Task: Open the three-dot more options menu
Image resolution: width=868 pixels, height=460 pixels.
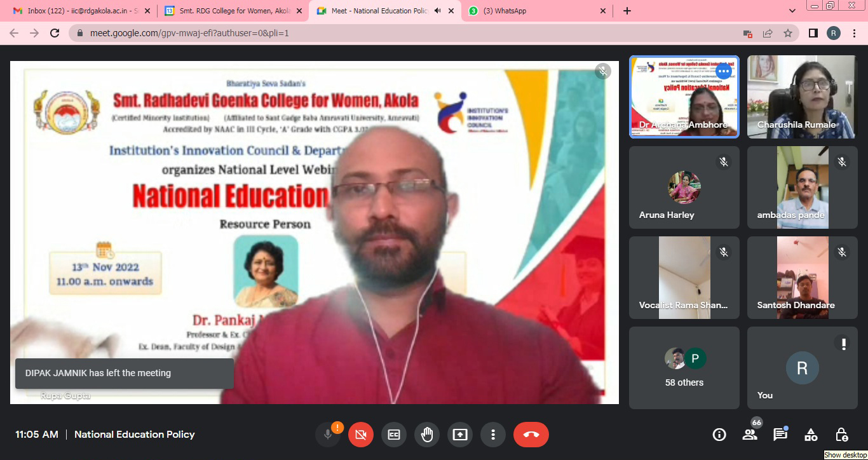Action: click(x=492, y=435)
